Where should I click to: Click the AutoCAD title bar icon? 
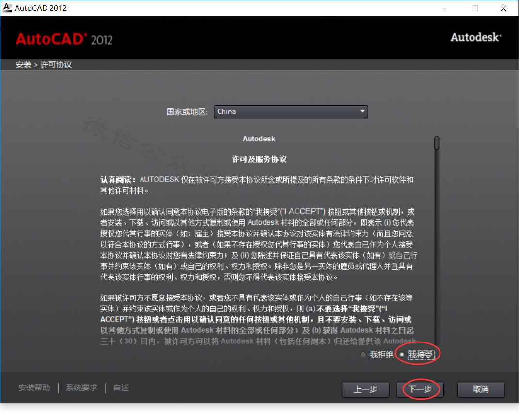pos(7,8)
